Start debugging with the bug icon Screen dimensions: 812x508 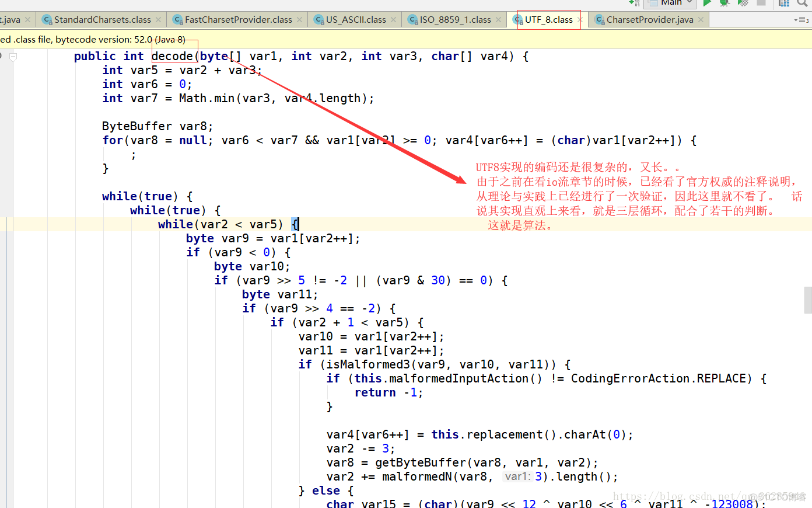pos(724,3)
